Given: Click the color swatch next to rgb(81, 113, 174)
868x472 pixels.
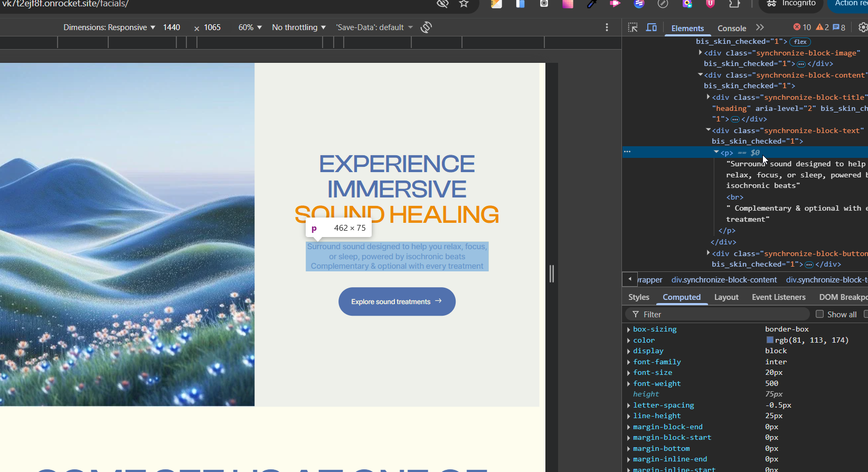Looking at the screenshot, I should [770, 340].
